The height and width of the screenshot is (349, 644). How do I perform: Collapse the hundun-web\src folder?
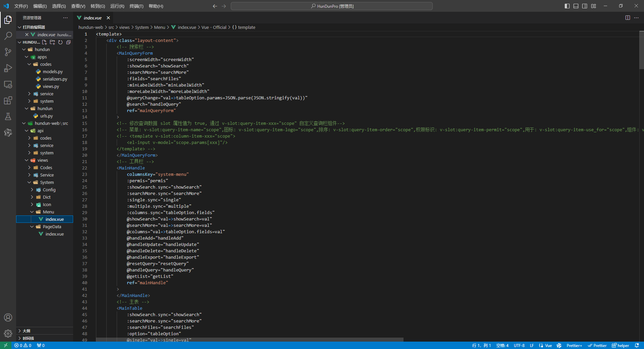(24, 123)
